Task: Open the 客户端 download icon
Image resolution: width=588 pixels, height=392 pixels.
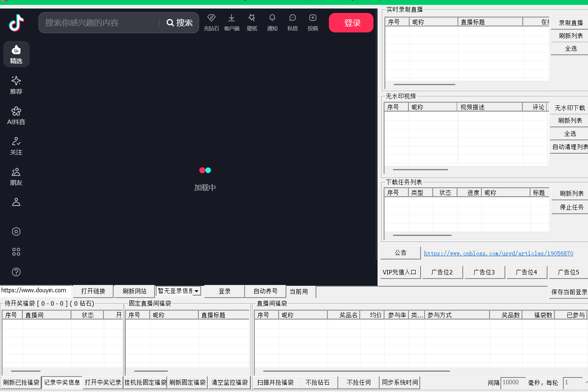Action: click(232, 22)
